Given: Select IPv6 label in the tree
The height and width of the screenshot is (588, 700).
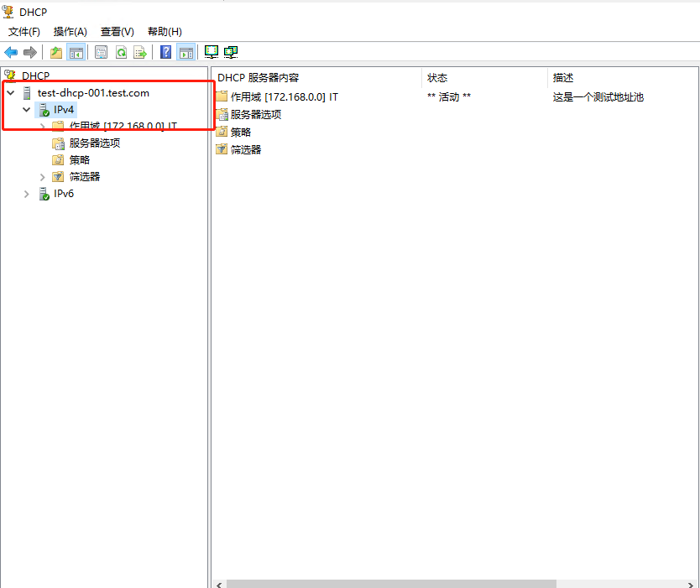Looking at the screenshot, I should (x=64, y=194).
